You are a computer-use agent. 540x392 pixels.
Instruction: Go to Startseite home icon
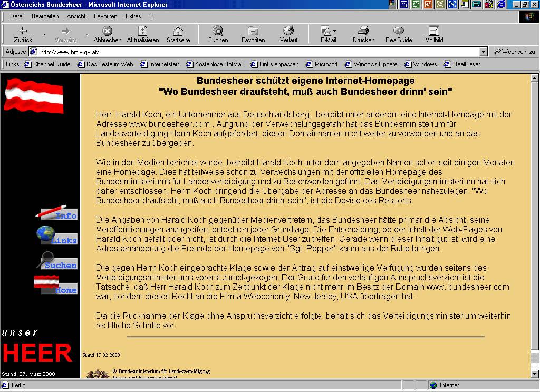tap(178, 34)
